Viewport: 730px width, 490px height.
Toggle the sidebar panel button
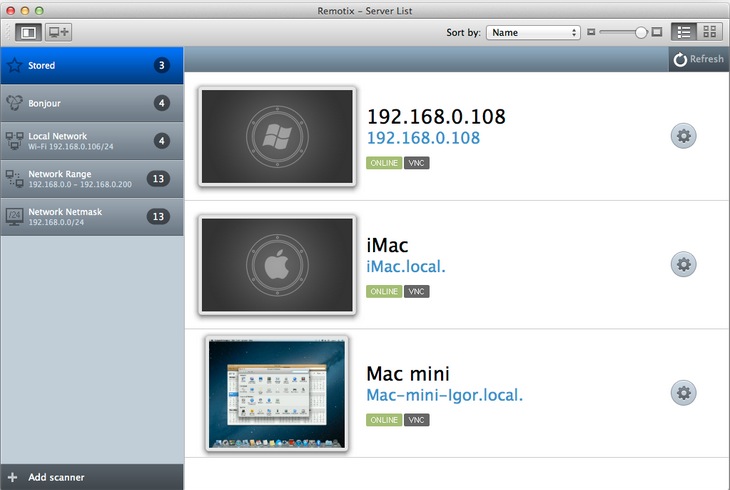click(x=28, y=32)
